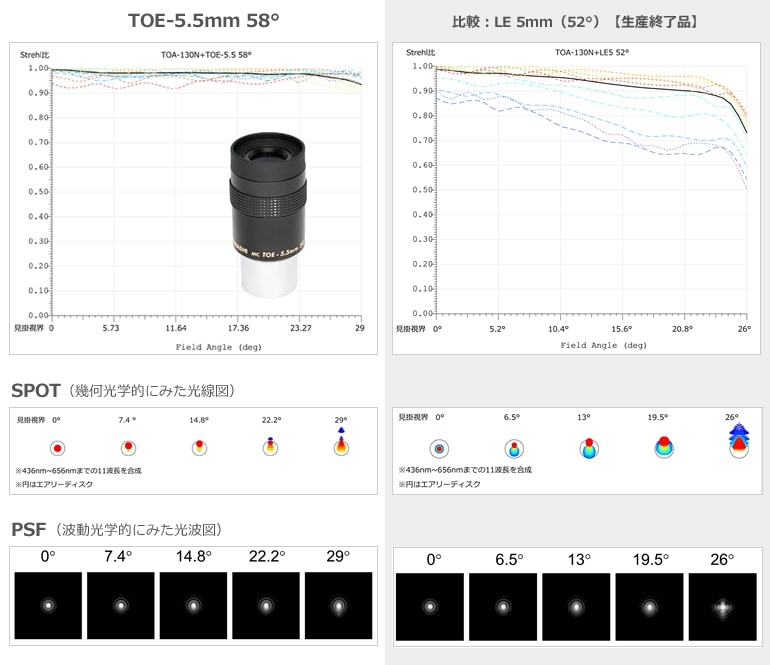This screenshot has width=770, height=665.
Task: Click the TOA-130N+TOE-5.5 58° Strehl chart title
Action: point(206,55)
